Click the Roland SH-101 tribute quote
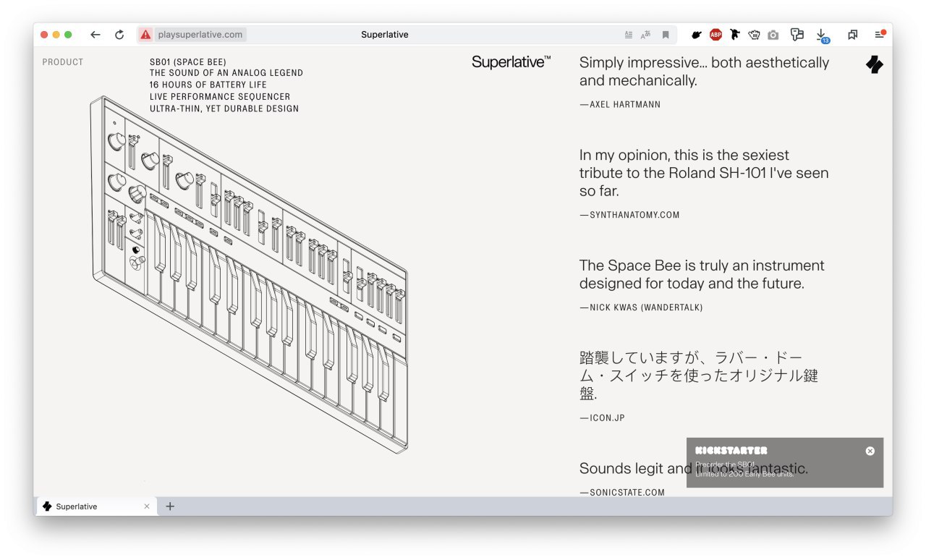 [704, 173]
